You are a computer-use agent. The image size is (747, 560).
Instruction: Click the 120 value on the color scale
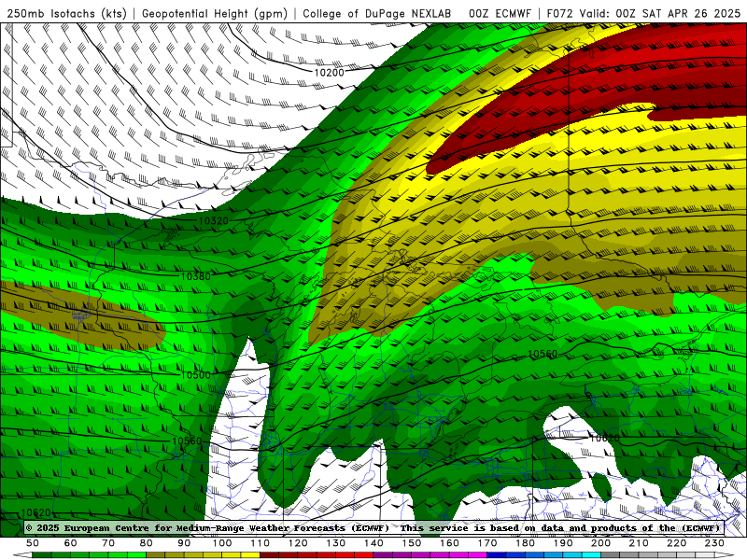pyautogui.click(x=298, y=543)
